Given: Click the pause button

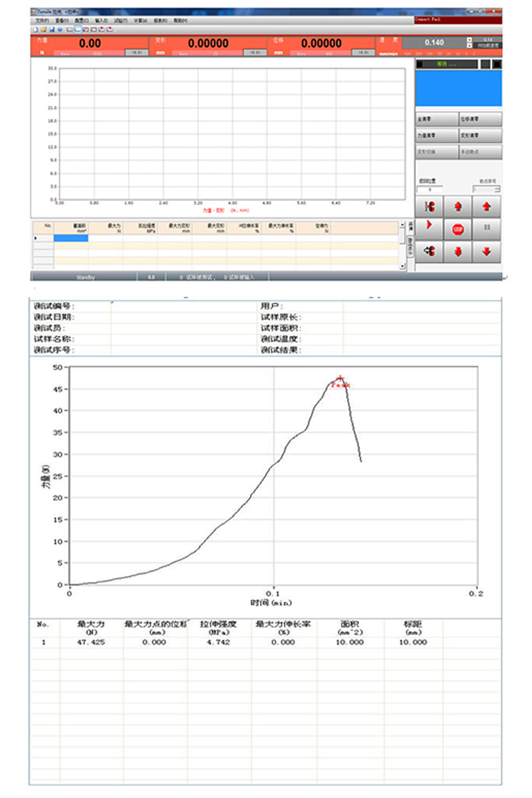Looking at the screenshot, I should (487, 228).
